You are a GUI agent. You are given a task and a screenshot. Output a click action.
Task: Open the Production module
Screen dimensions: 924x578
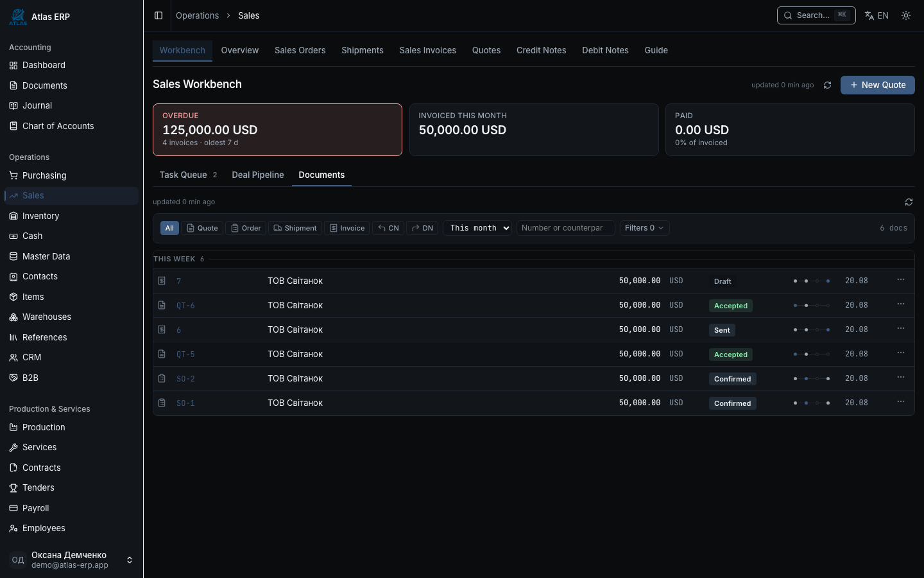71,427
